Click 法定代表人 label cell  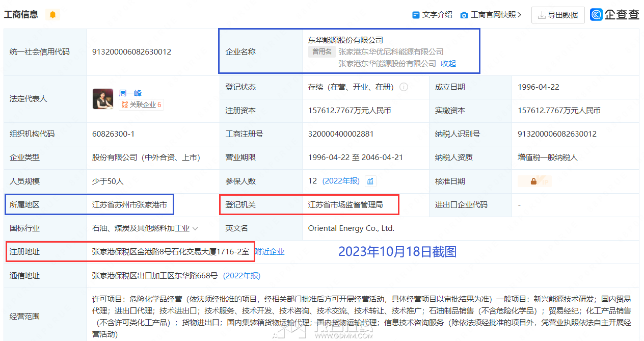pyautogui.click(x=45, y=99)
